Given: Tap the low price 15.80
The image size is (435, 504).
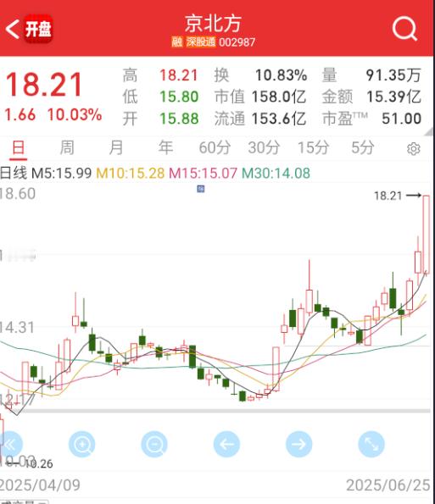Looking at the screenshot, I should pyautogui.click(x=179, y=97).
